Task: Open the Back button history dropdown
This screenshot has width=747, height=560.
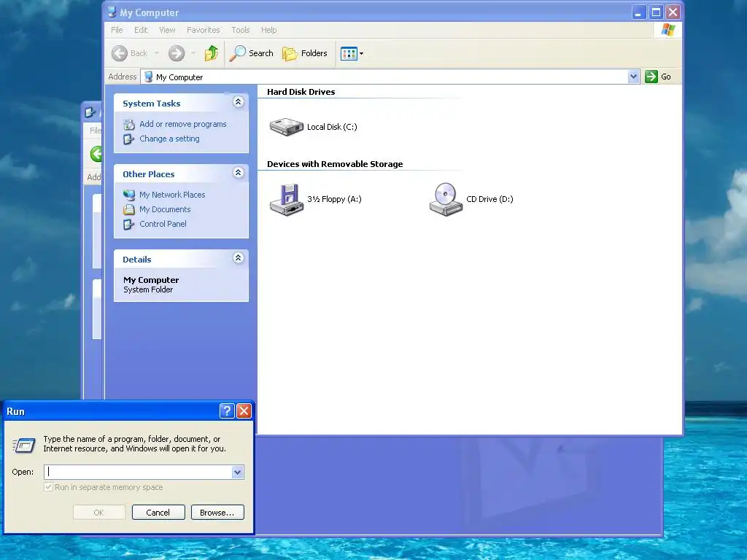Action: pos(156,53)
